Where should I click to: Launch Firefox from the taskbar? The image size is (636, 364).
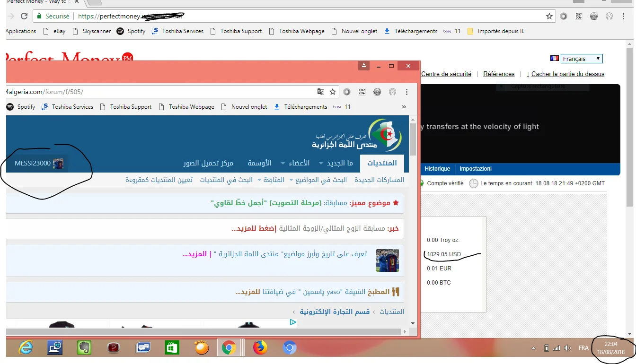coord(260,348)
